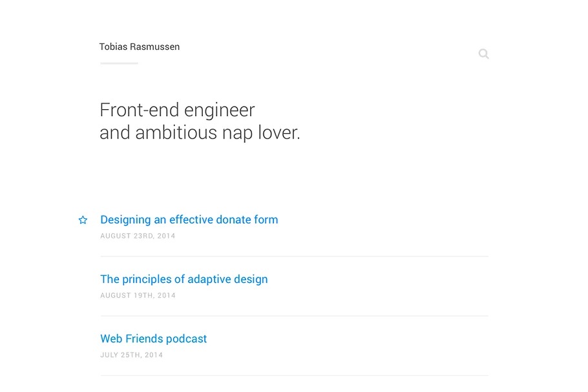
Task: Open search with the magnifier icon
Action: click(483, 54)
